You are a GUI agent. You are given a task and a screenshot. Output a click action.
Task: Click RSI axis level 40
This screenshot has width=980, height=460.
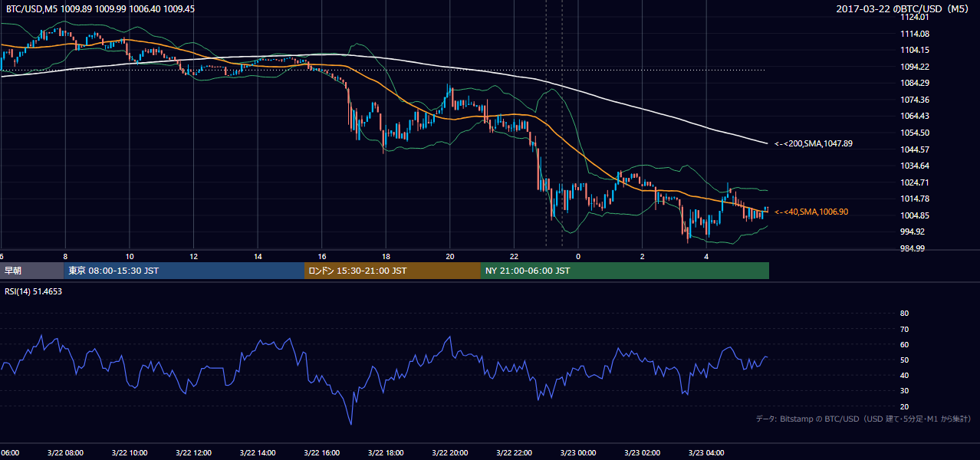coord(904,375)
